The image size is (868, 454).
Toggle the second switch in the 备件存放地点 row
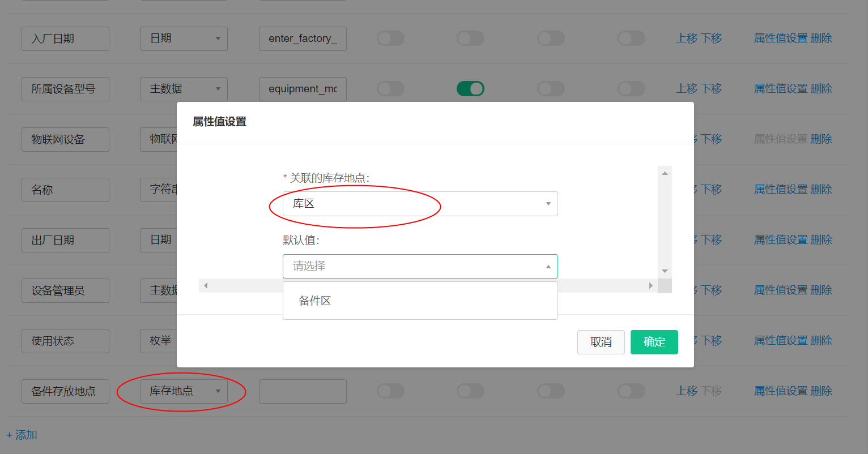tap(470, 391)
